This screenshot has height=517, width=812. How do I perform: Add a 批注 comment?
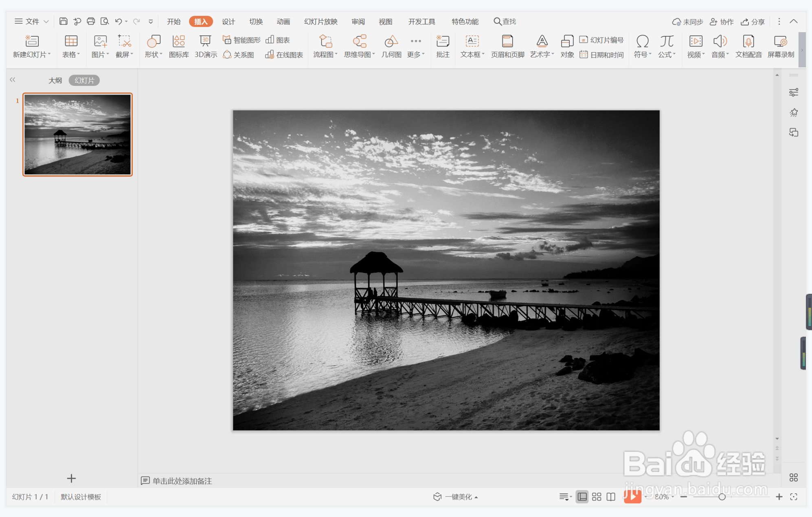443,46
